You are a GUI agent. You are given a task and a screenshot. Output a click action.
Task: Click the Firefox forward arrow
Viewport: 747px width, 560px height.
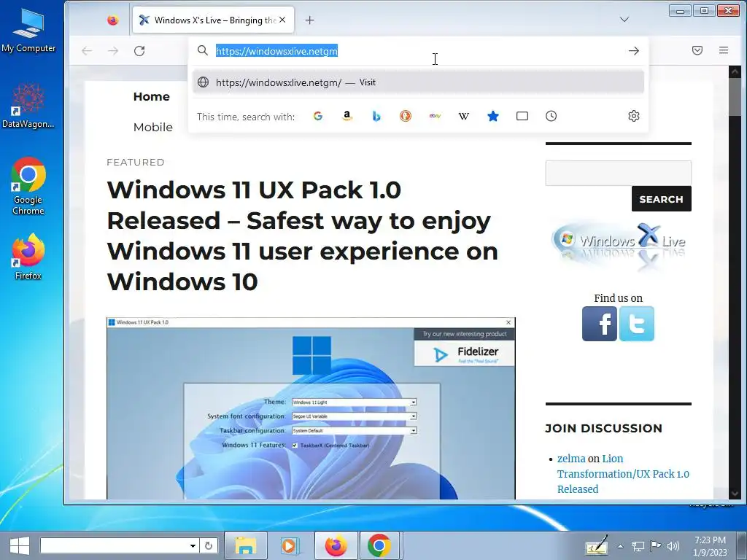113,51
